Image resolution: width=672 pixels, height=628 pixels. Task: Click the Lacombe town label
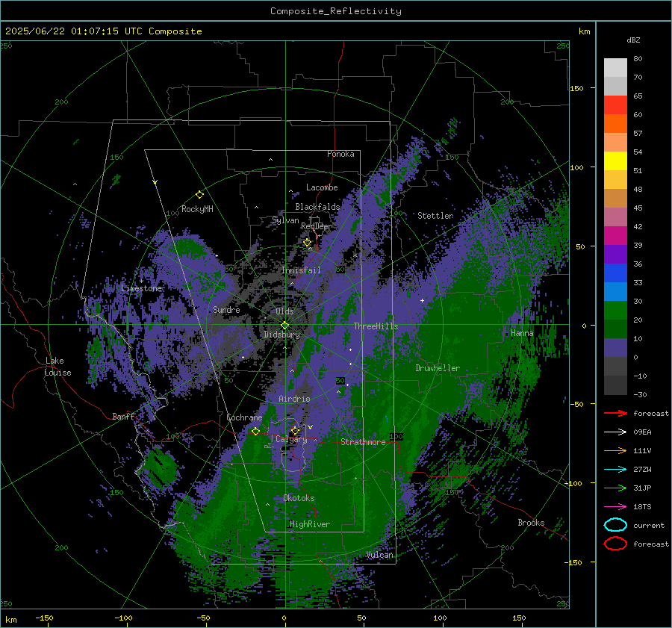click(322, 187)
